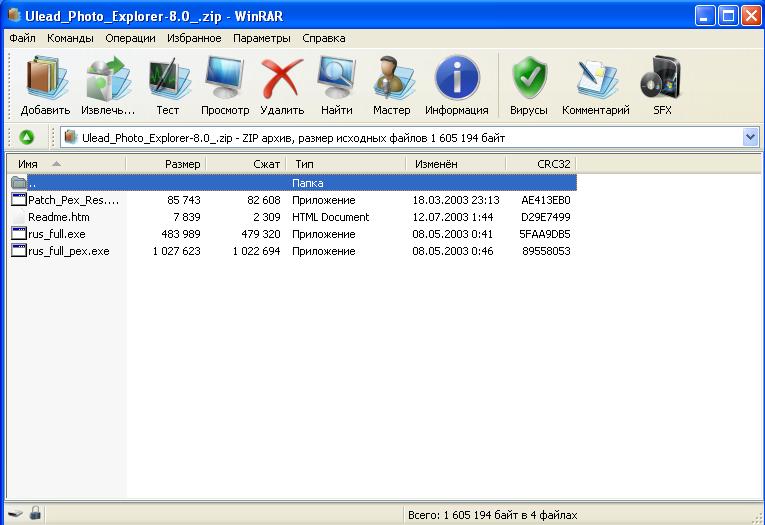Open the Операции menu
Image resolution: width=765 pixels, height=525 pixels.
[130, 38]
